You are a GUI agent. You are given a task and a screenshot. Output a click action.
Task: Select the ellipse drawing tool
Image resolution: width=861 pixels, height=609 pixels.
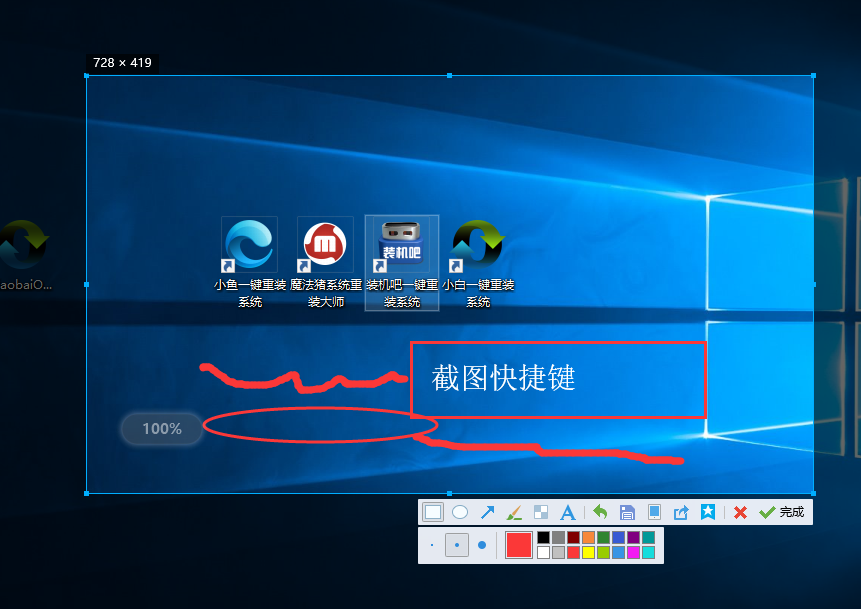click(x=460, y=512)
